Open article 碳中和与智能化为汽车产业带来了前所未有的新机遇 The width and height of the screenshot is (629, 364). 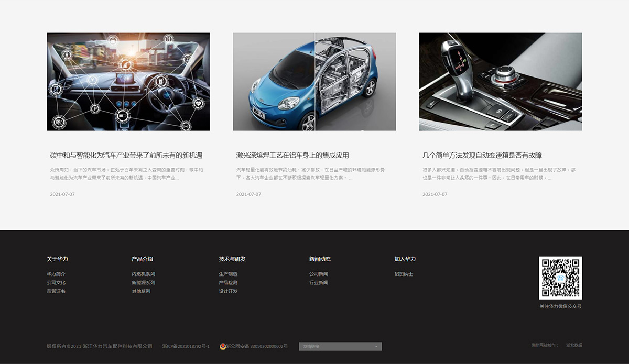click(126, 156)
